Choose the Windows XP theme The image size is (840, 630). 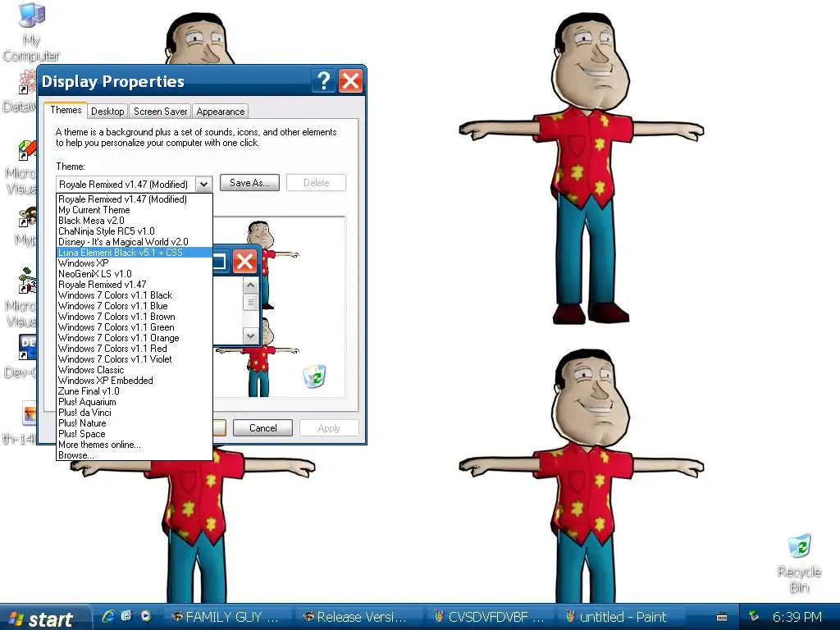point(135,263)
